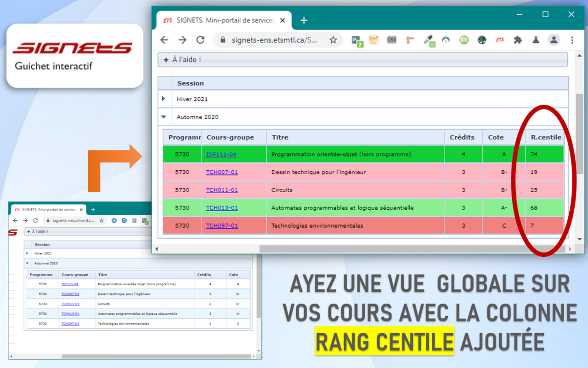This screenshot has width=588, height=368.
Task: Go back in the large browser window
Action: click(164, 40)
